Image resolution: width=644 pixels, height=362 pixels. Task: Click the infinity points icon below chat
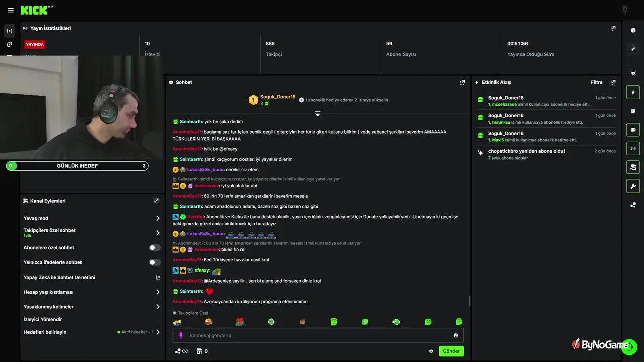(182, 351)
